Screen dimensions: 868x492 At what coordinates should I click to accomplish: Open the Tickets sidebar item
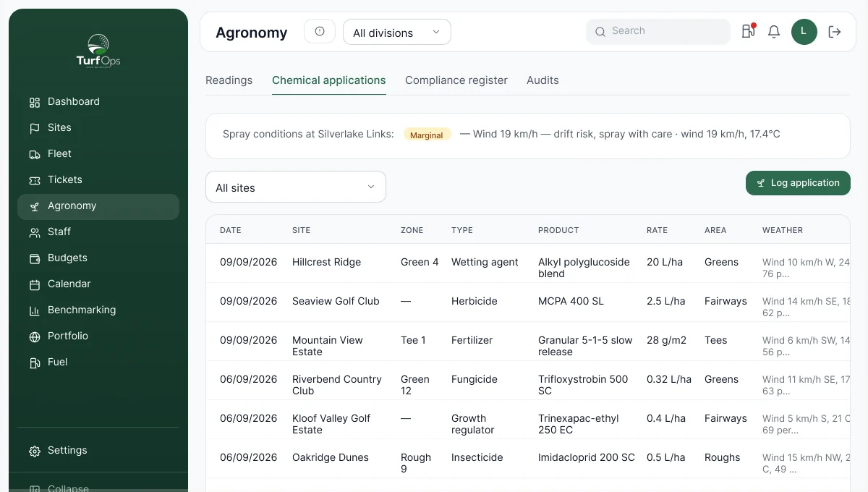98,180
